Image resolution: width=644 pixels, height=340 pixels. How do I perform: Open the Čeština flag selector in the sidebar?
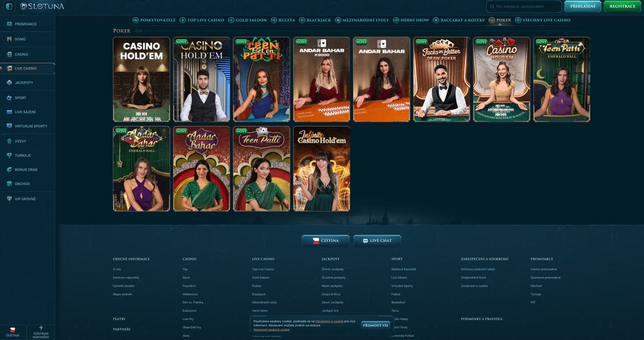tap(13, 333)
